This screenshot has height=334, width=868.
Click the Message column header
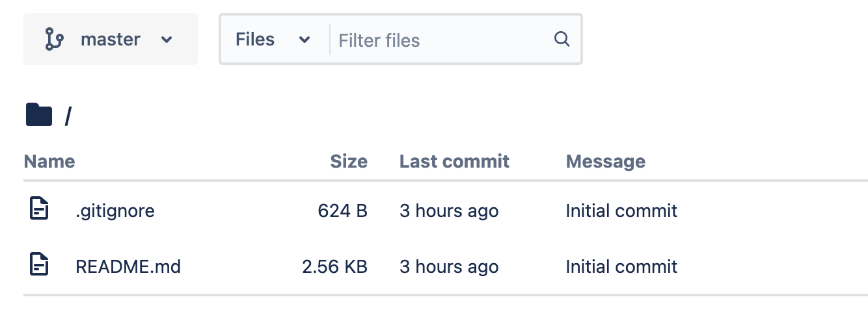606,161
